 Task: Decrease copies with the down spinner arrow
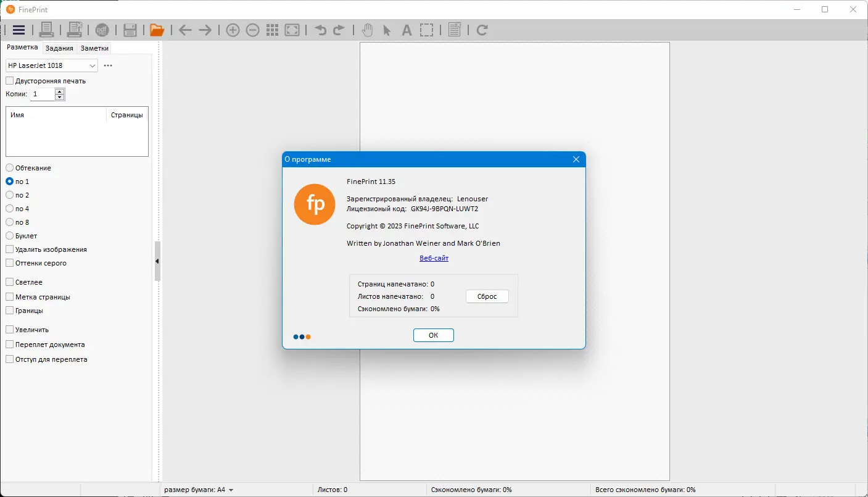coord(59,97)
